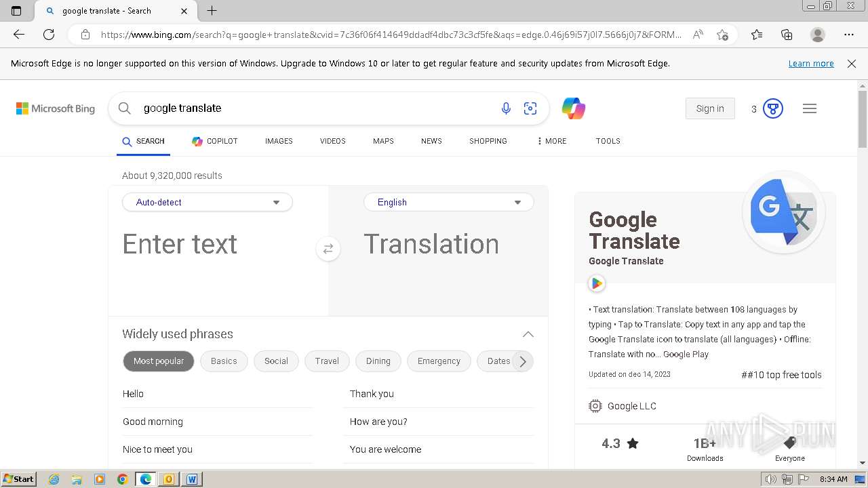This screenshot has width=868, height=488.
Task: Collapse the Widely used phrases section
Action: coord(528,334)
